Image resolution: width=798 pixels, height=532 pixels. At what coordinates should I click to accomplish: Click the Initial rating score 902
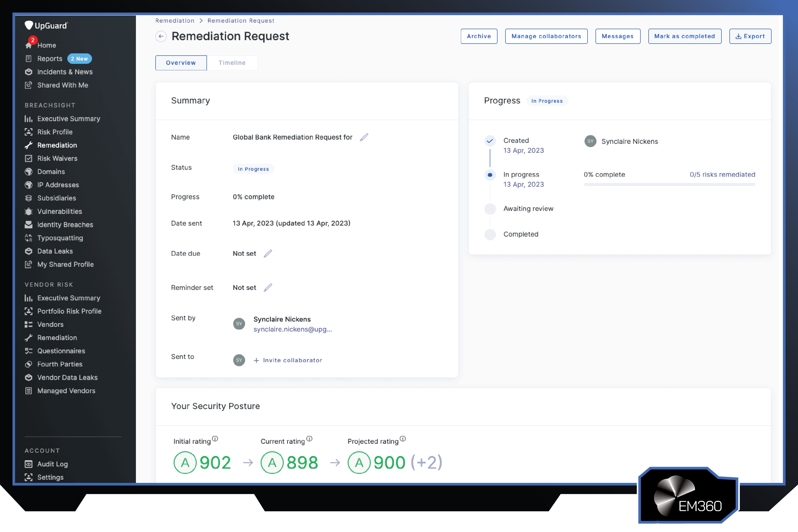click(x=215, y=462)
